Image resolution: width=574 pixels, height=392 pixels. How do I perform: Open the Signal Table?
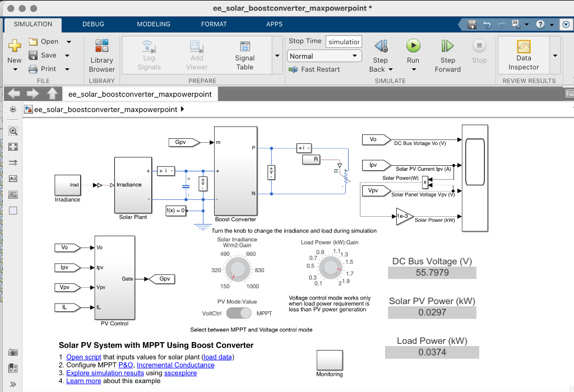click(244, 55)
